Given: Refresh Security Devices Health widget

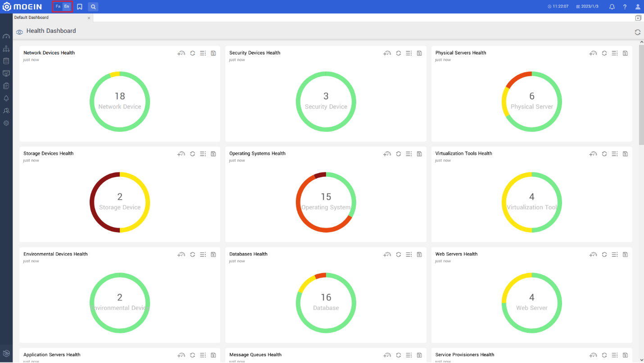Looking at the screenshot, I should click(x=399, y=53).
